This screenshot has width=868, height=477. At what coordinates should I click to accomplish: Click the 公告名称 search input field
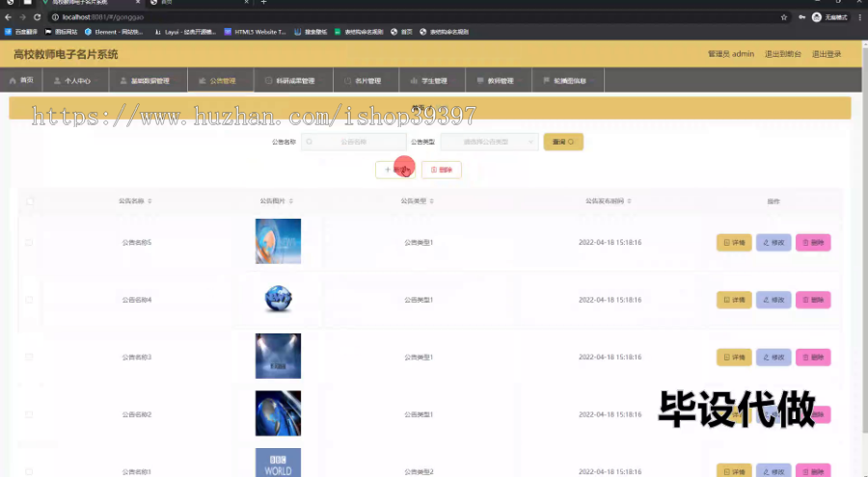pos(354,142)
